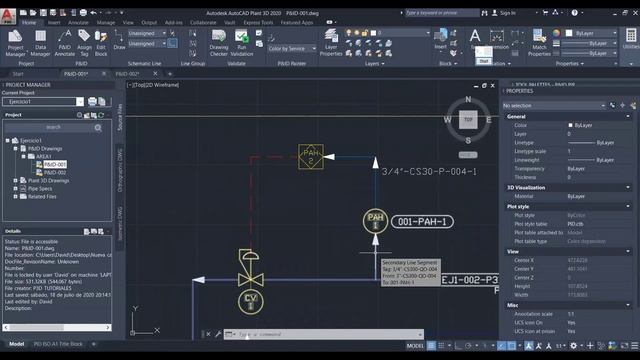Open the Annotate ribbon tab
The height and width of the screenshot is (360, 640).
coord(78,23)
